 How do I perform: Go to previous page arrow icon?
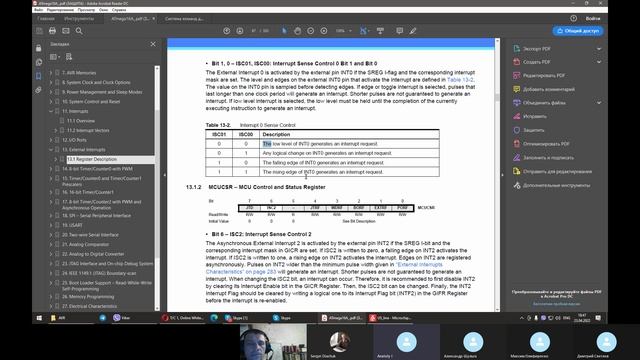click(227, 31)
